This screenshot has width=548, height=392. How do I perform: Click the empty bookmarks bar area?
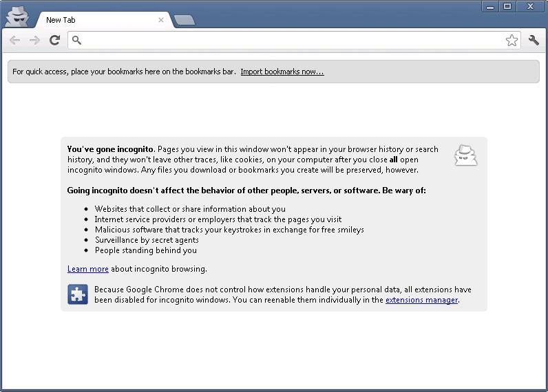(x=432, y=72)
